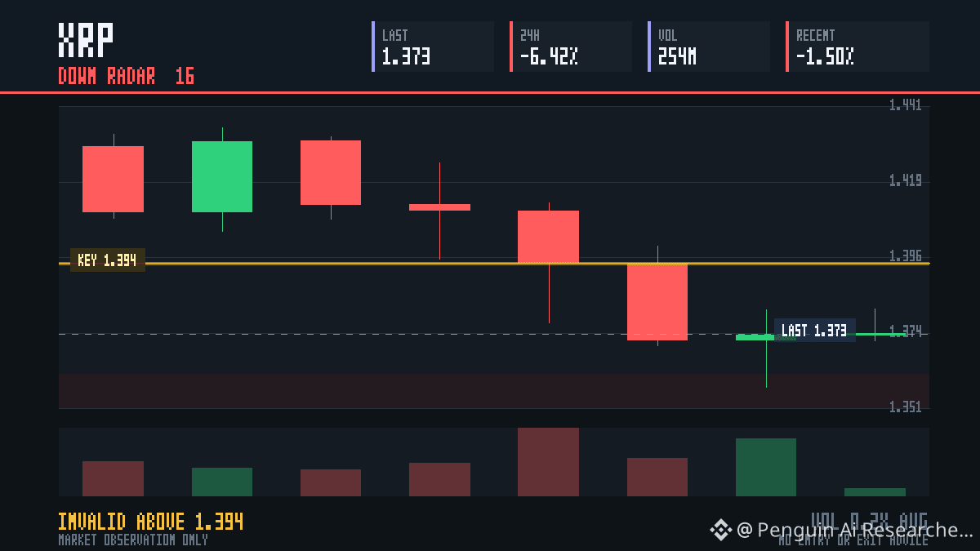Select the 1.351 price axis label
This screenshot has width=980, height=551.
(905, 407)
